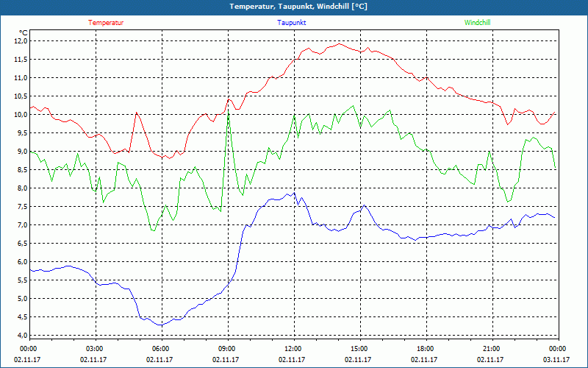
Task: Click the 02.11.17 date under 18:00
Action: pos(424,359)
